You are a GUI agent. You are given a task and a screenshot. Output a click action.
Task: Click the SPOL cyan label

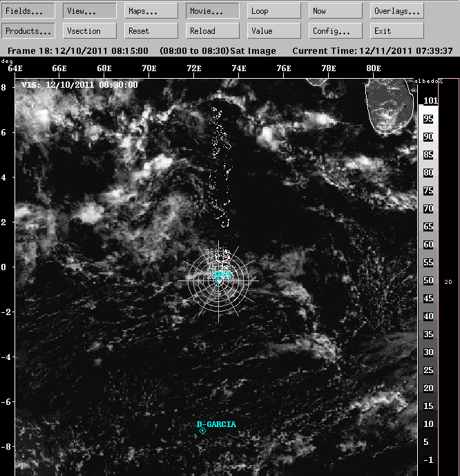click(222, 274)
